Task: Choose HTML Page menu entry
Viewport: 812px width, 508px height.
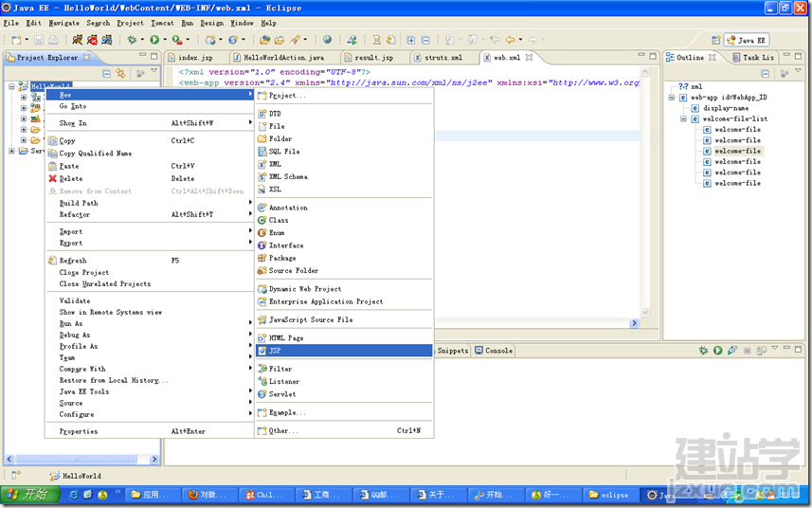Action: pos(344,338)
